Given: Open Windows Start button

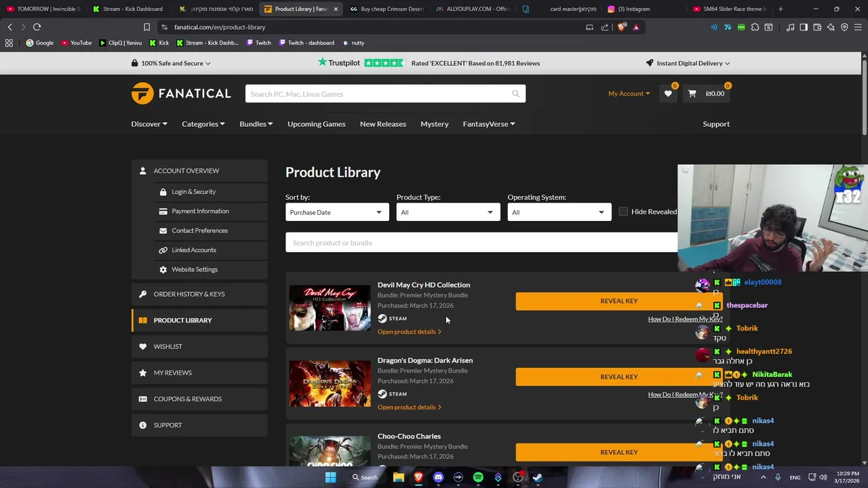Looking at the screenshot, I should [x=330, y=477].
